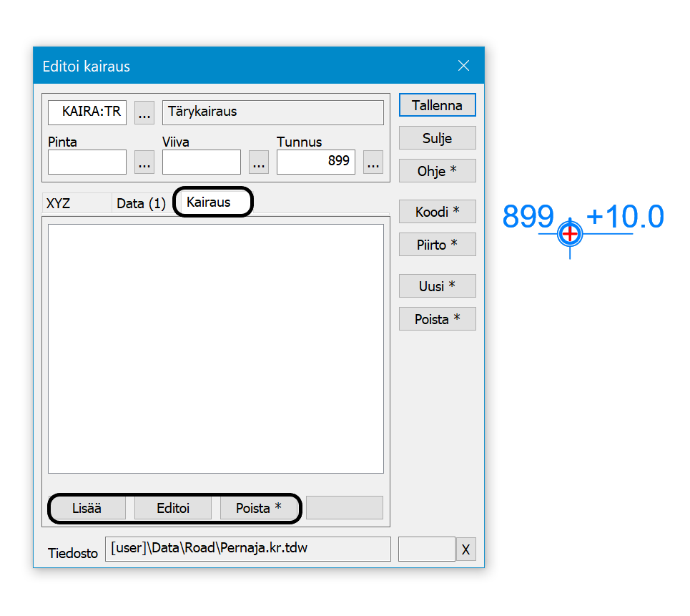Click the Koodi button
Screen dimensions: 690x616
point(437,212)
